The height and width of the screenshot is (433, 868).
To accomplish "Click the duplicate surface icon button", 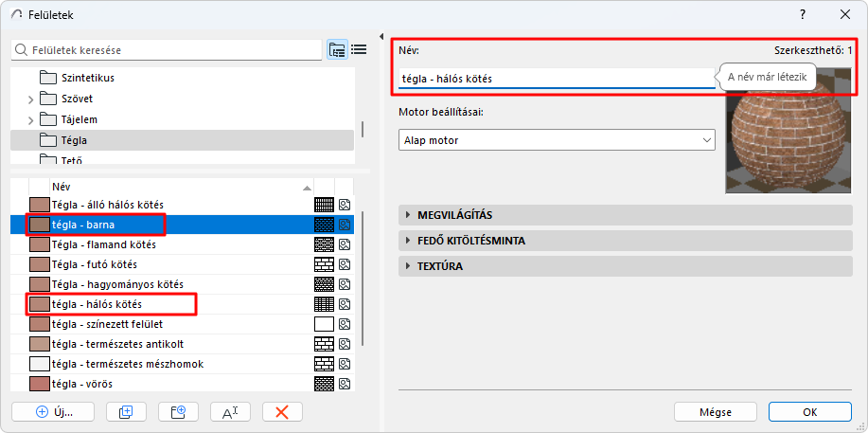I will pyautogui.click(x=119, y=411).
